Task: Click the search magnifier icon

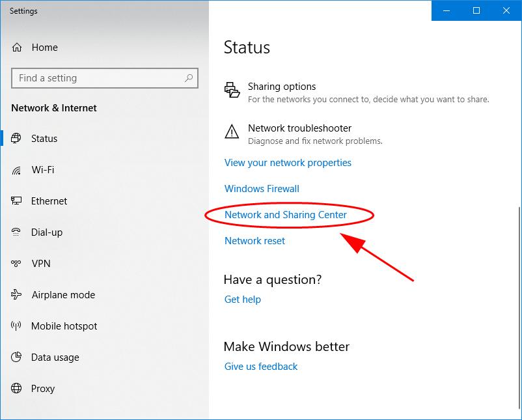Action: pyautogui.click(x=189, y=78)
